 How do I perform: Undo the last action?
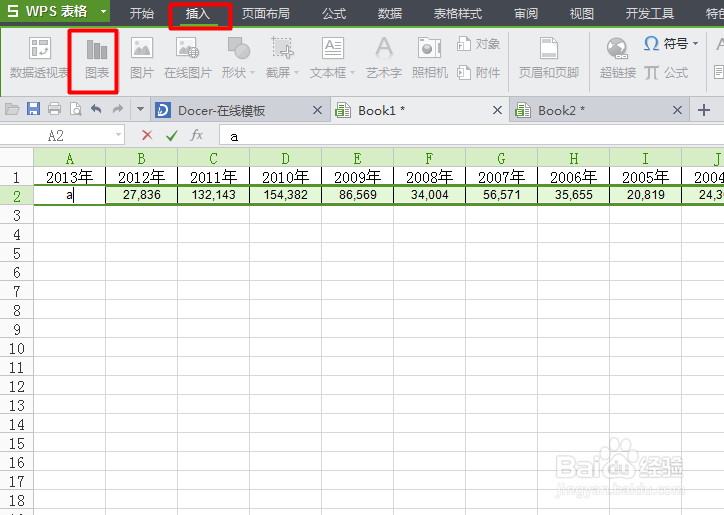(x=96, y=109)
